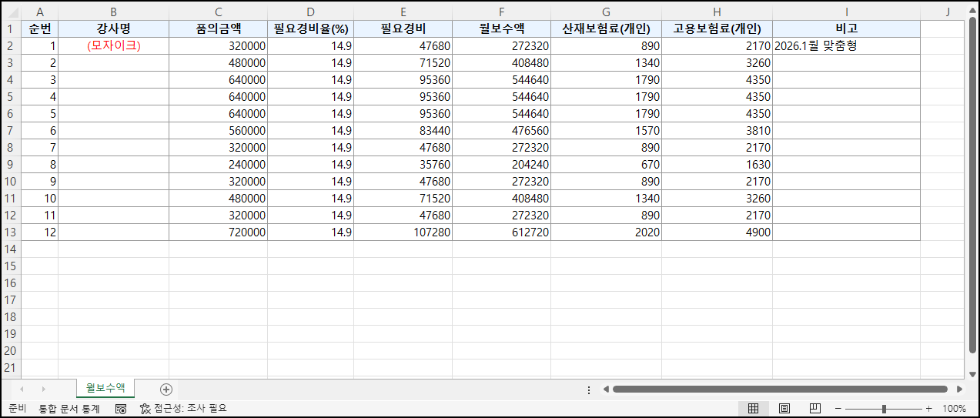
Task: Select the 월보수액 sheet tab
Action: pyautogui.click(x=105, y=388)
